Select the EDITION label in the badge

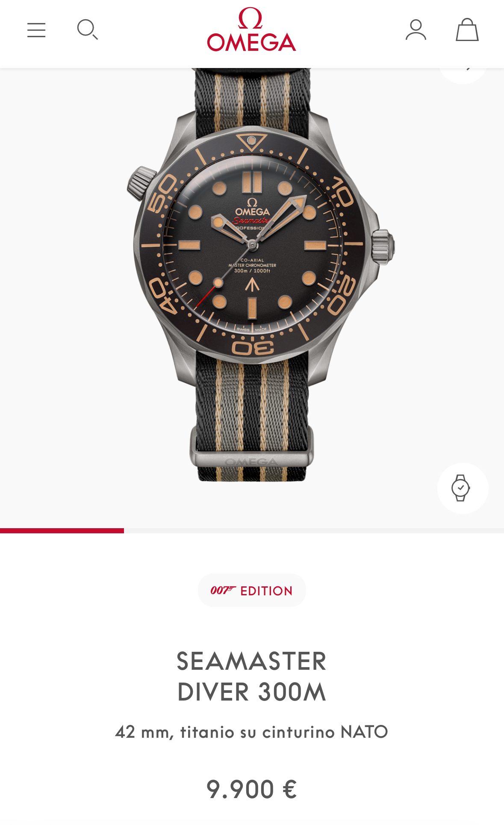pos(266,591)
